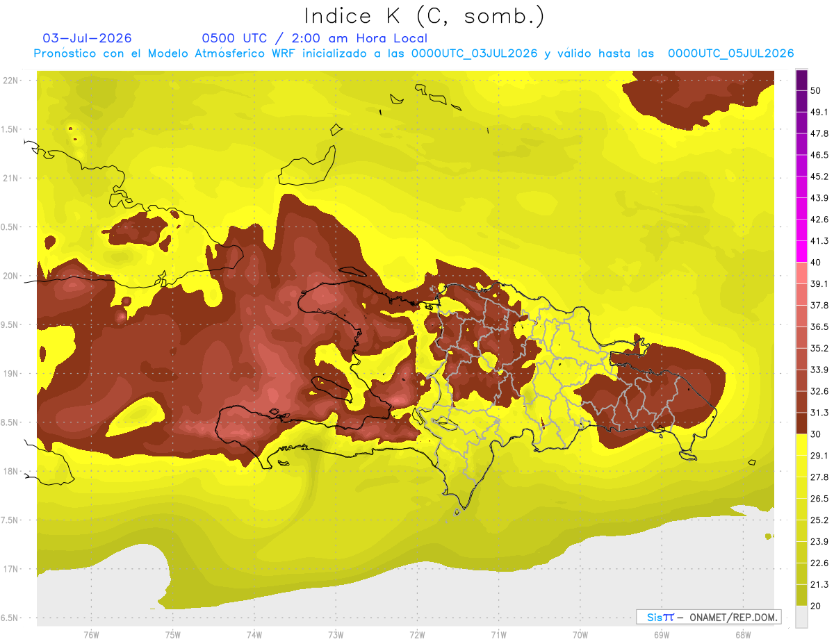
Task: Pick the dark purple swatch above the 50 label
Action: click(802, 80)
